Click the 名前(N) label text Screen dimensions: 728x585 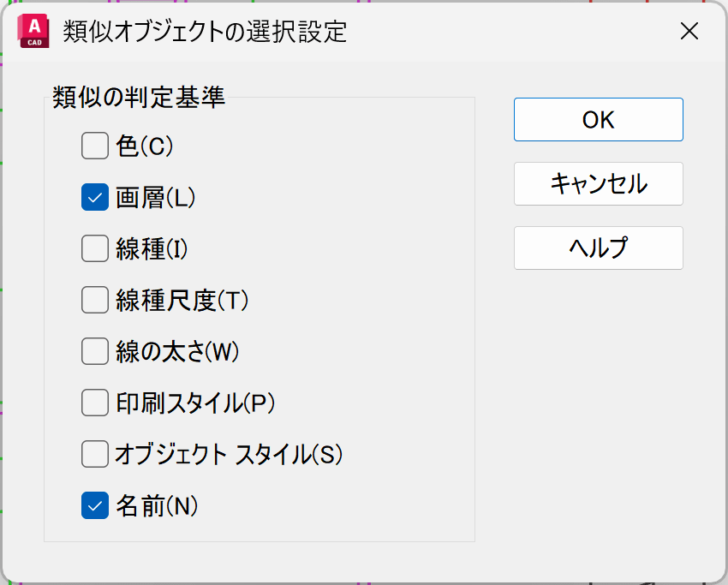coord(157,506)
